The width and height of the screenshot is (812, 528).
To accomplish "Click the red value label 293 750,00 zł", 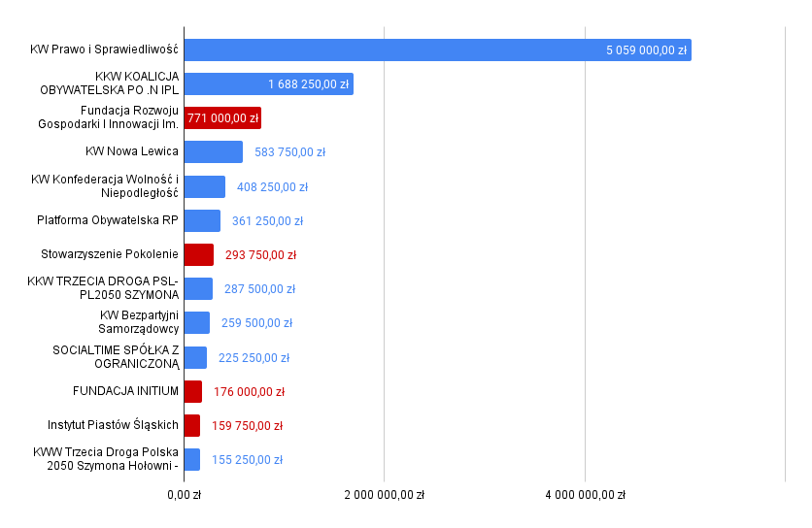I will point(261,254).
